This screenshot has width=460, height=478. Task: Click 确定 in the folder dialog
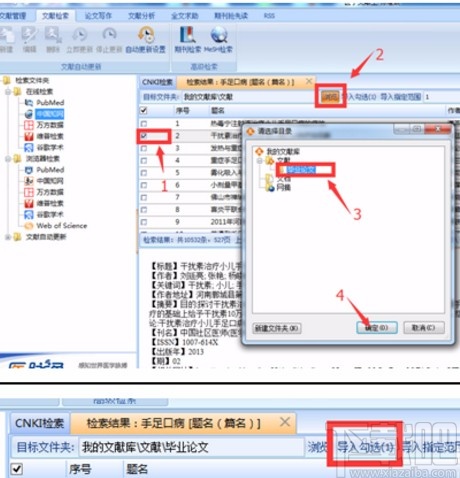pyautogui.click(x=377, y=328)
